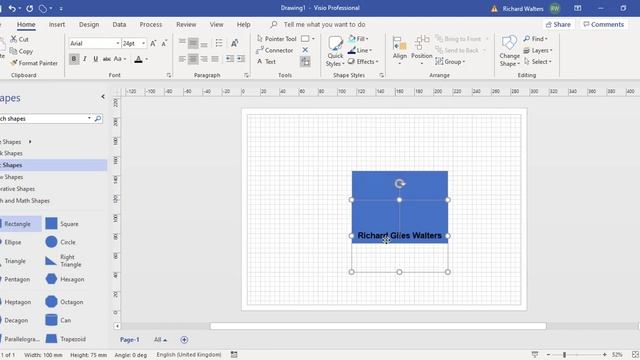Click the Page-1 tab
The image size is (640, 360).
click(x=129, y=340)
